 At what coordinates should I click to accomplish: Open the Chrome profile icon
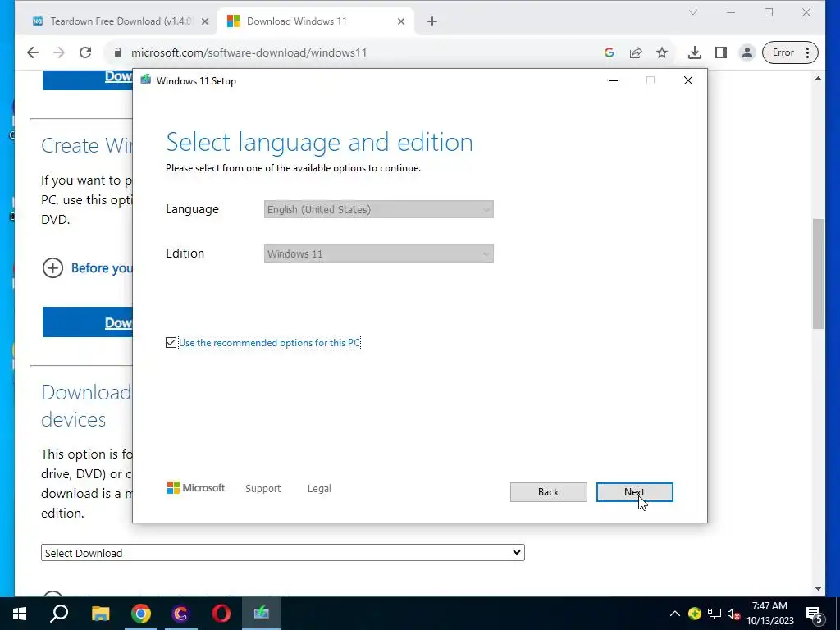click(x=746, y=52)
